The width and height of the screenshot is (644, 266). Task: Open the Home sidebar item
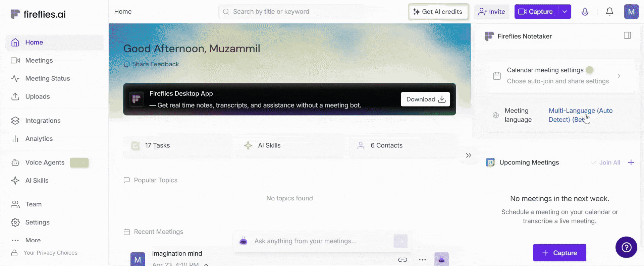55,42
